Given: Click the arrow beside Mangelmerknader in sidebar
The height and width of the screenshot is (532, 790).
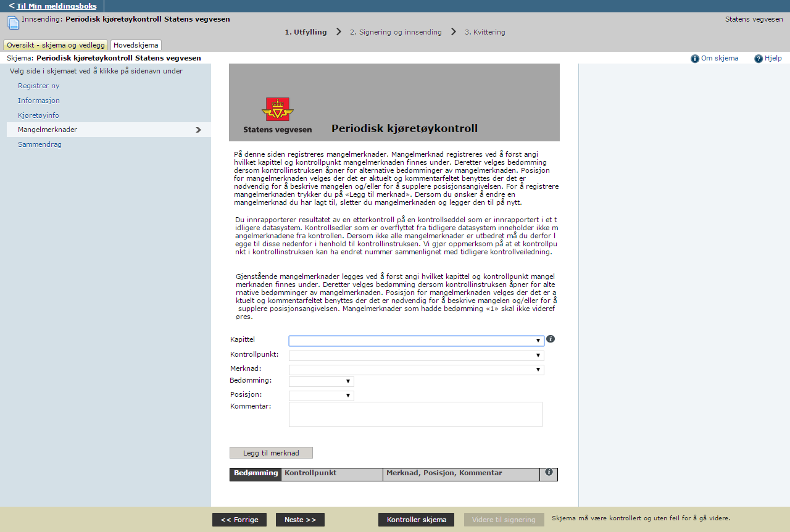Looking at the screenshot, I should tap(198, 130).
